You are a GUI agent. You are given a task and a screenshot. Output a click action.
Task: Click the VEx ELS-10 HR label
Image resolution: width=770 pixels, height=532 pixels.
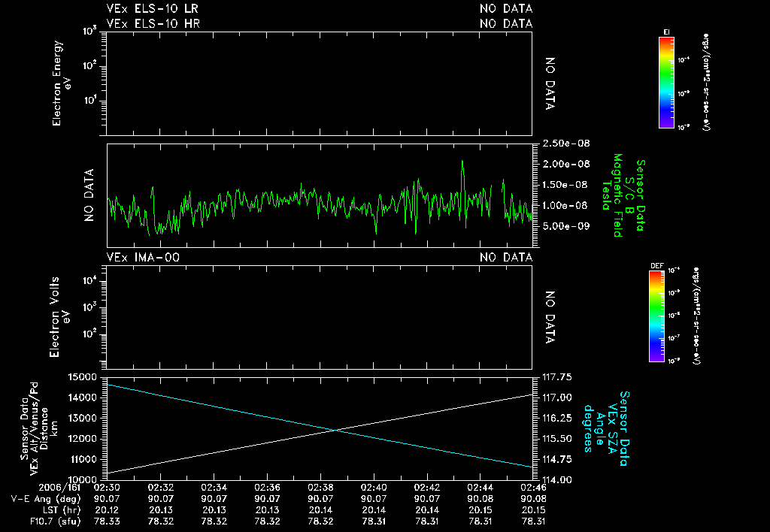[153, 23]
